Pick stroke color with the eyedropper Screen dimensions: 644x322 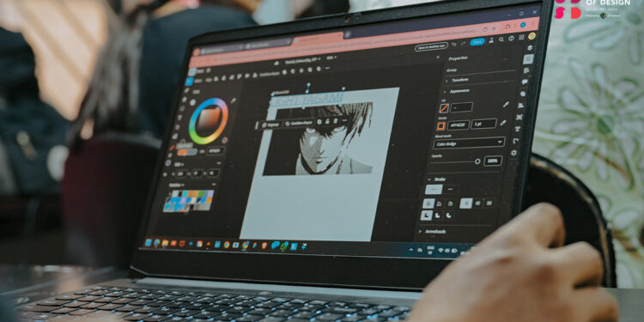pos(503,123)
